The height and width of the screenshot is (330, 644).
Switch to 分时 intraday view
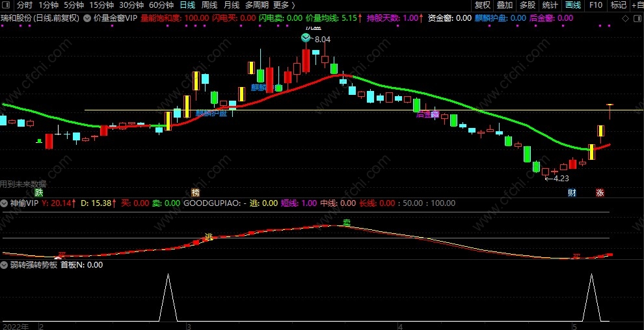coord(25,5)
